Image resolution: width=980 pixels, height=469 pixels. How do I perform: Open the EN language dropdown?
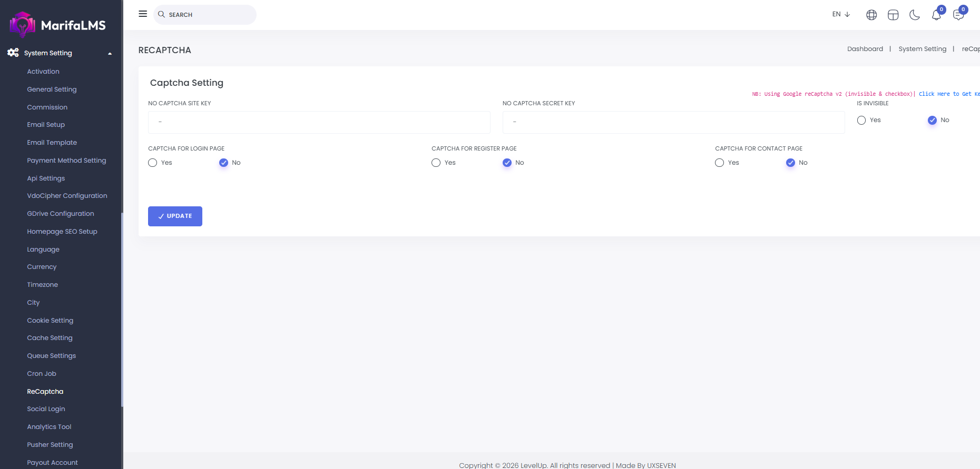[841, 14]
